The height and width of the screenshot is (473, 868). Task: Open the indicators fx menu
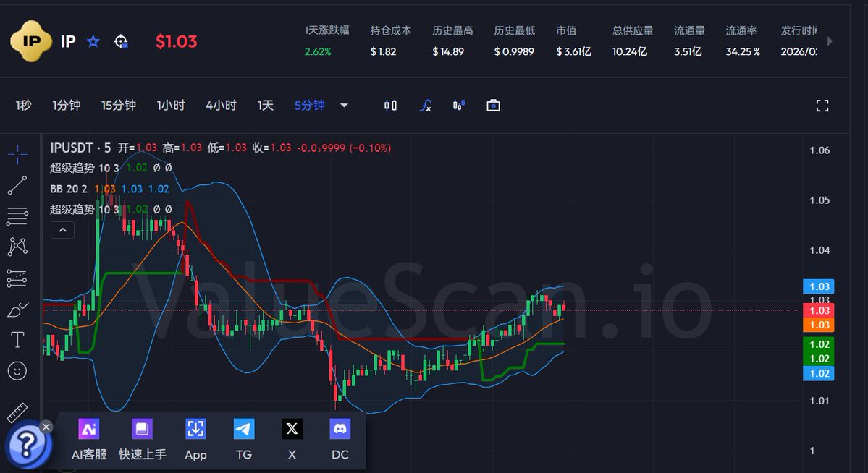click(425, 105)
